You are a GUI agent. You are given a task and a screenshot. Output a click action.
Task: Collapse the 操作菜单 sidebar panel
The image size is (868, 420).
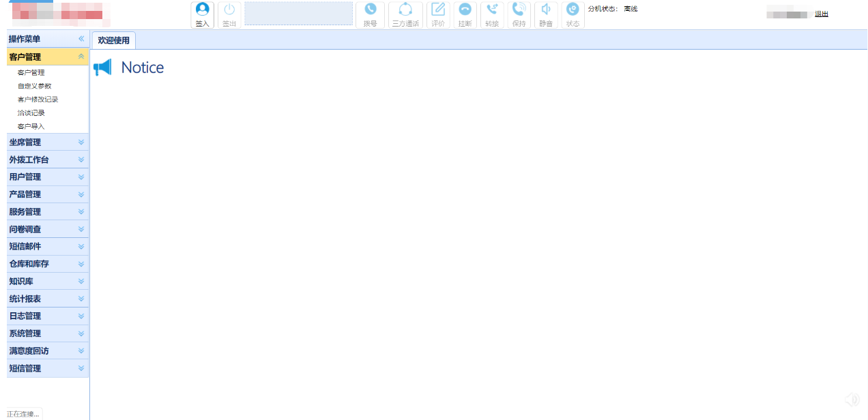[81, 40]
